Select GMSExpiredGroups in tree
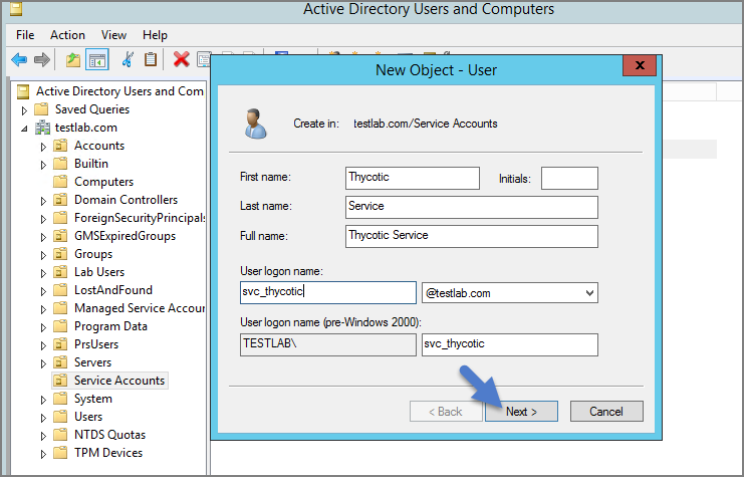The image size is (744, 477). click(125, 236)
